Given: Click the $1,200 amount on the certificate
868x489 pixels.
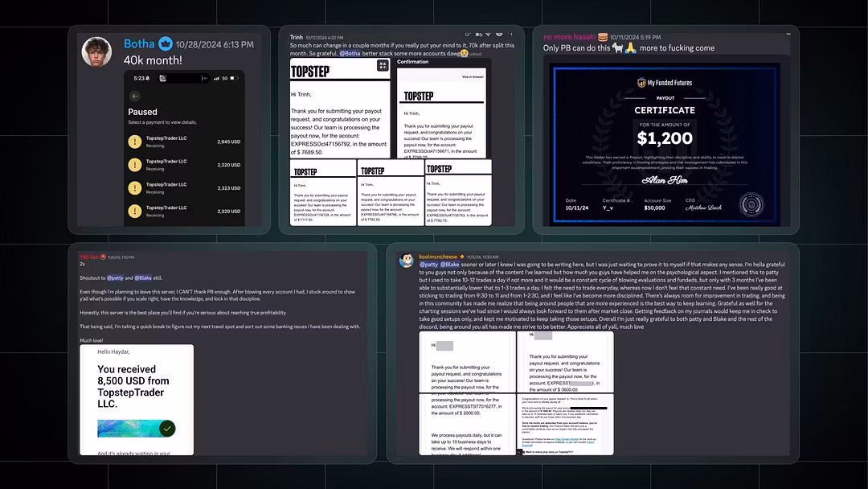Looking at the screenshot, I should click(665, 138).
